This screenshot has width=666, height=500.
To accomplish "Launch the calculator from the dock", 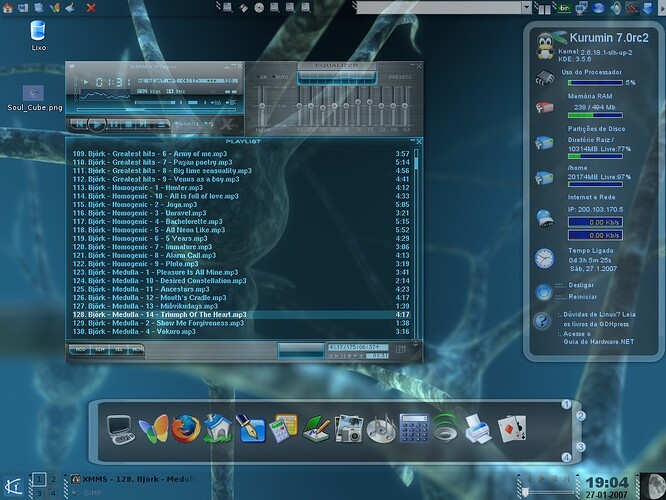I will pyautogui.click(x=413, y=429).
